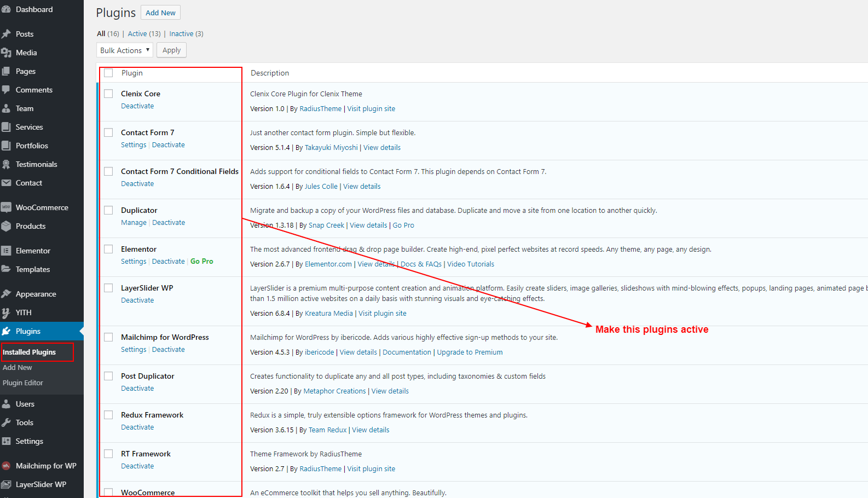This screenshot has height=498, width=868.
Task: Show All (16) plugins
Action: point(108,34)
